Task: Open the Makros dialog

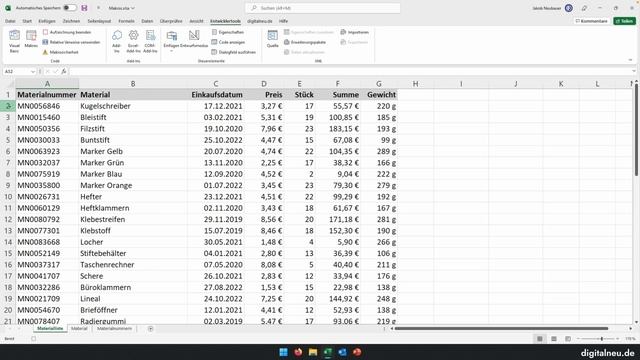Action: coord(31,40)
